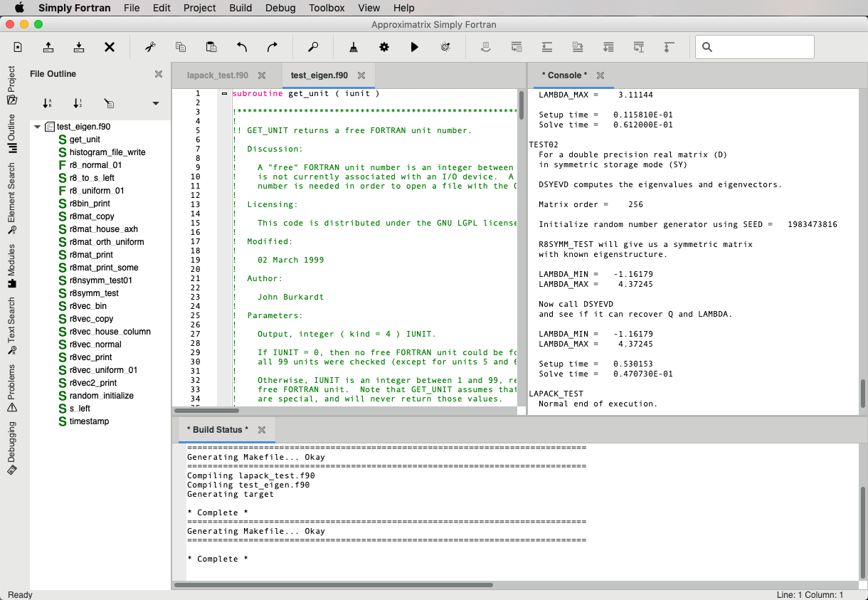This screenshot has height=600, width=868.
Task: Close the test_eigen.f90 tab
Action: (x=361, y=75)
